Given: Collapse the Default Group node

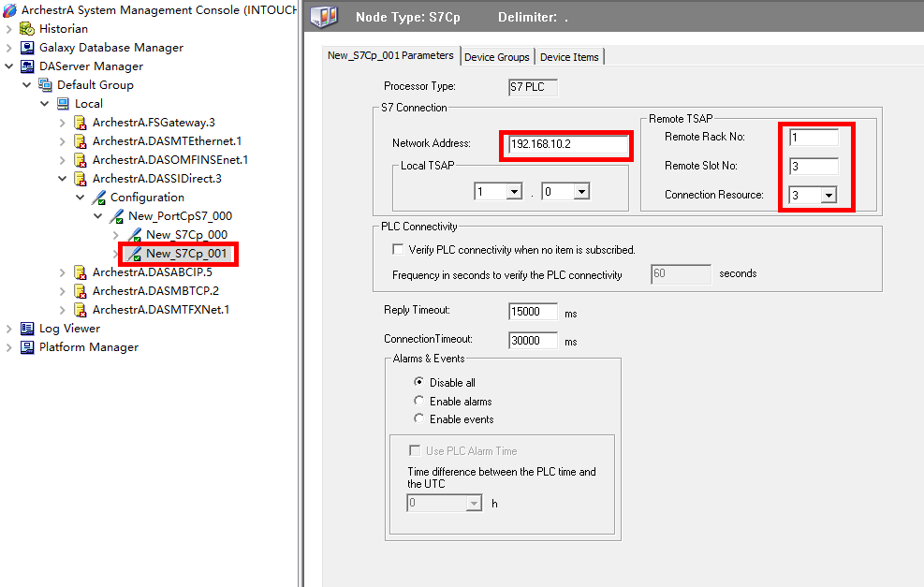Looking at the screenshot, I should (x=26, y=85).
